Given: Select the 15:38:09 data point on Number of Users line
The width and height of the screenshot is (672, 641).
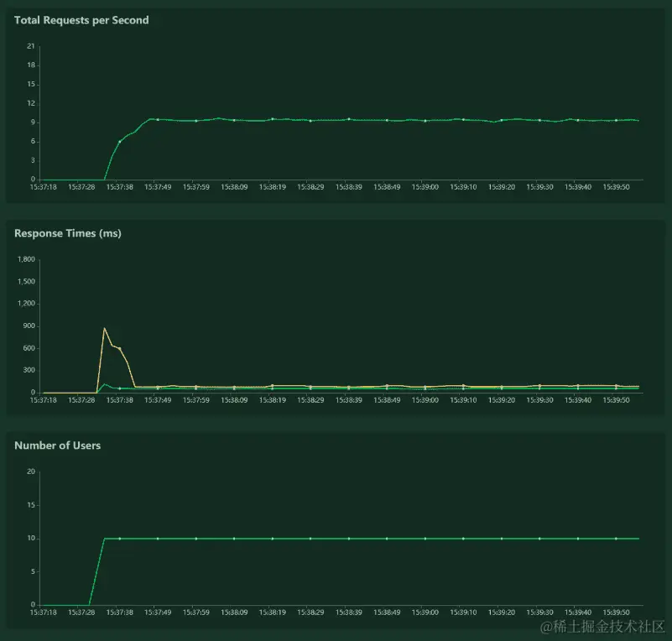Looking at the screenshot, I should coord(234,539).
